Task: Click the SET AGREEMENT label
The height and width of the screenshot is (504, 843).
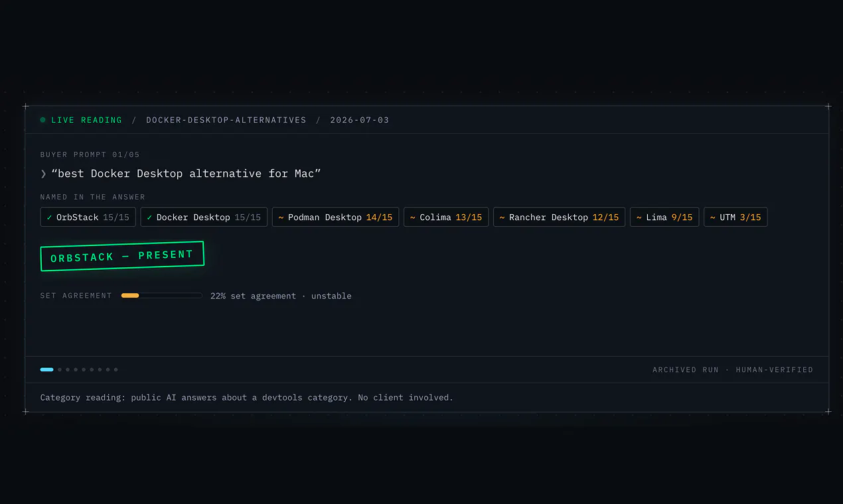Action: 76,296
